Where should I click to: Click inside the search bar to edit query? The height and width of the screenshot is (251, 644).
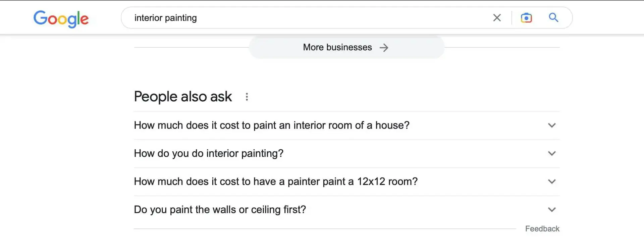(302, 17)
